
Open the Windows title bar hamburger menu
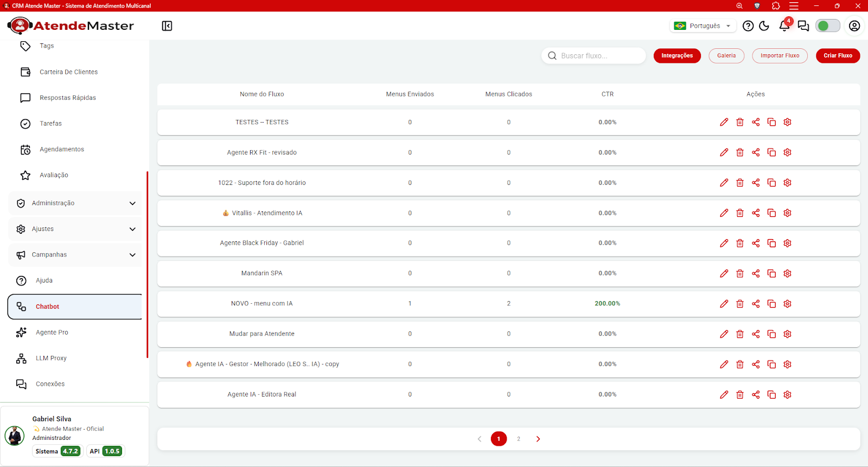[794, 6]
